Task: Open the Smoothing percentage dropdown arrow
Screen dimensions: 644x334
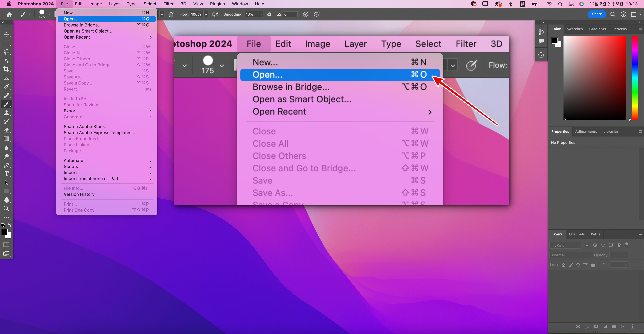Action: pyautogui.click(x=260, y=14)
